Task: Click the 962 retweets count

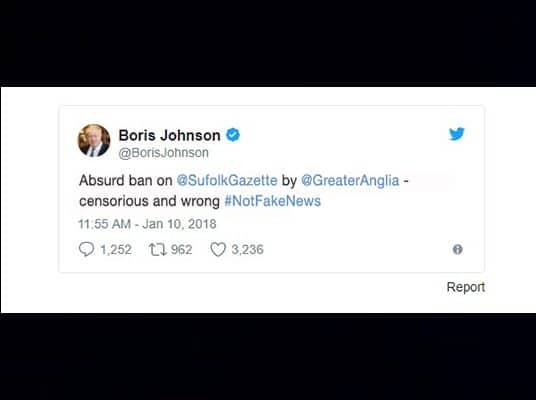Action: [x=182, y=250]
